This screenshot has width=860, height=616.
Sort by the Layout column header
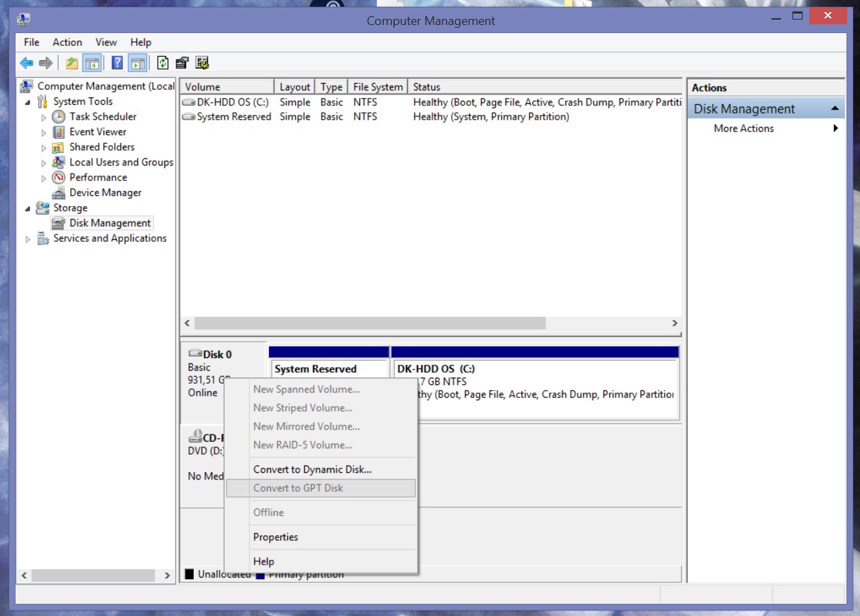tap(295, 87)
